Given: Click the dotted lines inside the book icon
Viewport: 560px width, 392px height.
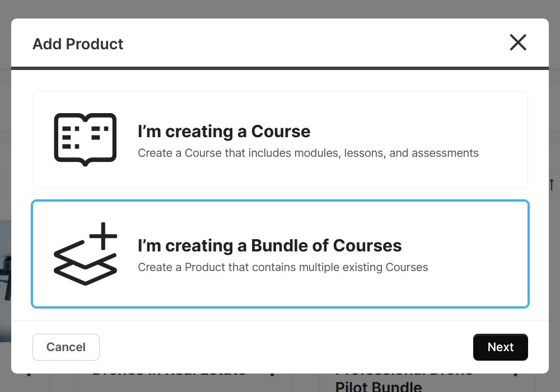Looking at the screenshot, I should [84, 137].
